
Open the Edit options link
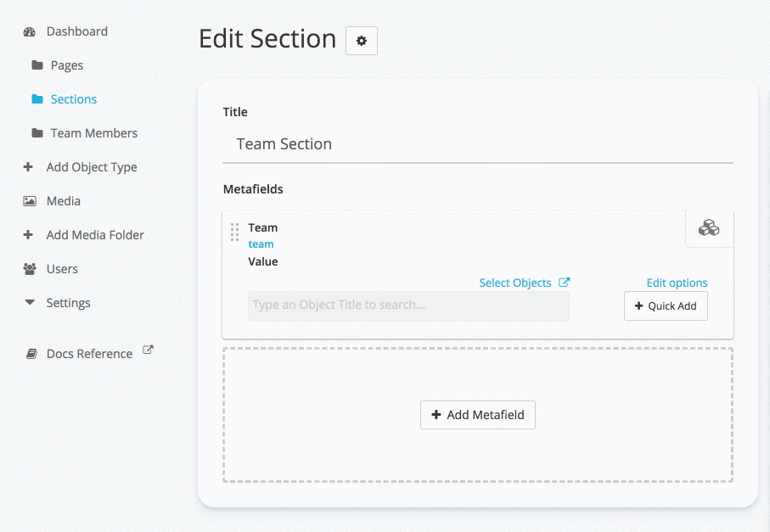coord(677,283)
